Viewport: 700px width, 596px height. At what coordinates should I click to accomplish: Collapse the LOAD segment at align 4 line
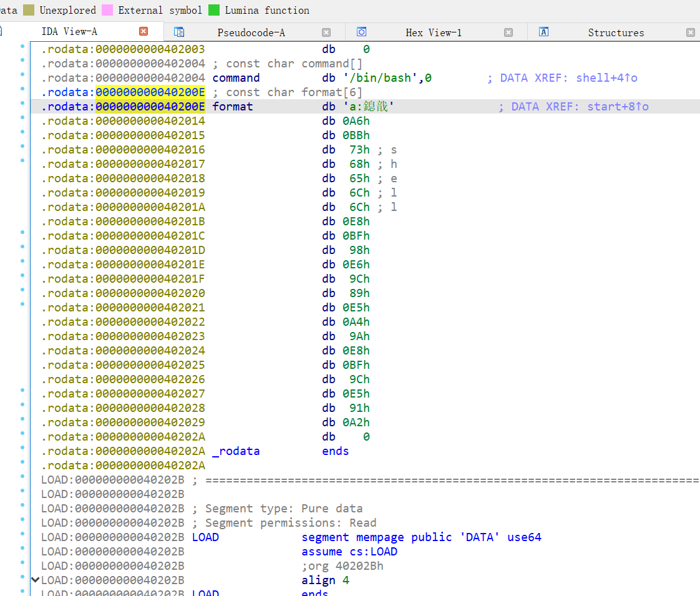36,580
